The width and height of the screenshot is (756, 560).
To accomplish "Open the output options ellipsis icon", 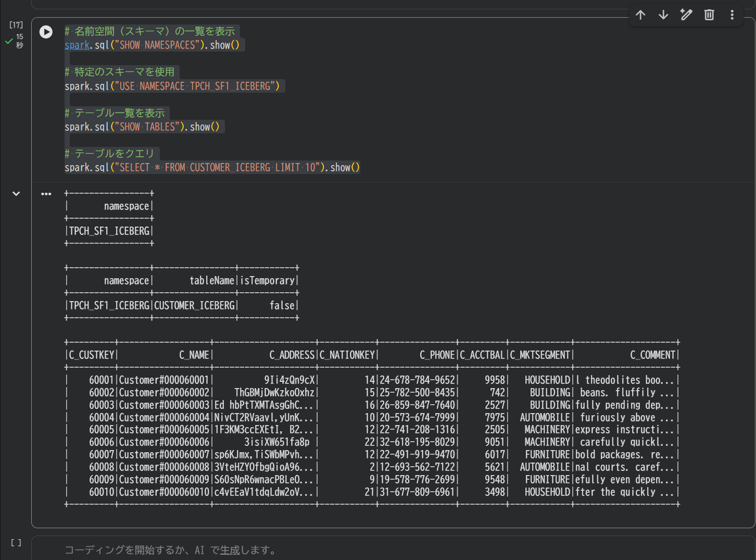I will (x=46, y=194).
